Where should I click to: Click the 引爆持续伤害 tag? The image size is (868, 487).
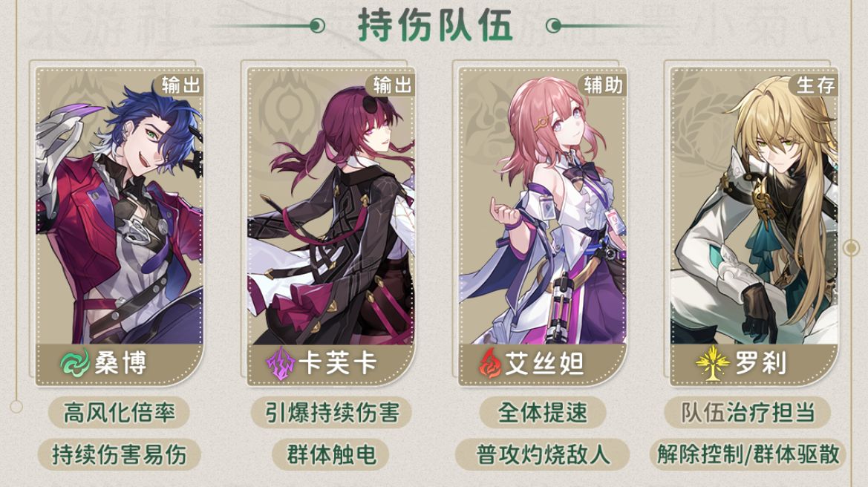(331, 413)
